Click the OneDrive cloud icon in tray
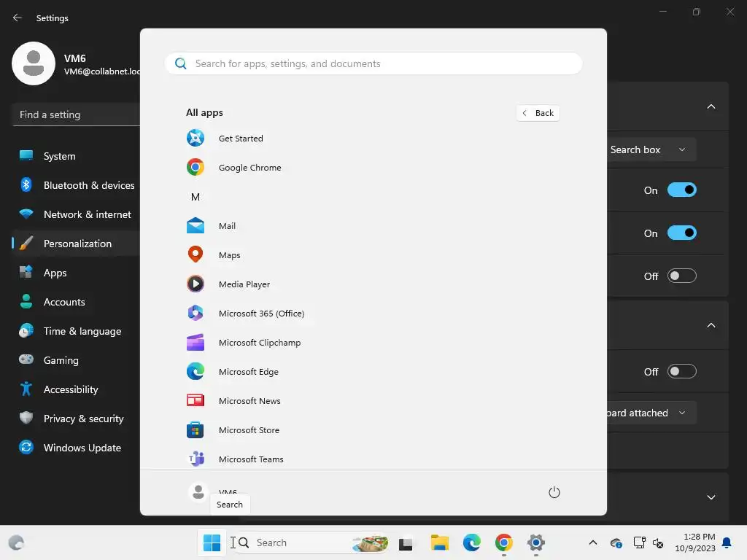 pyautogui.click(x=616, y=542)
